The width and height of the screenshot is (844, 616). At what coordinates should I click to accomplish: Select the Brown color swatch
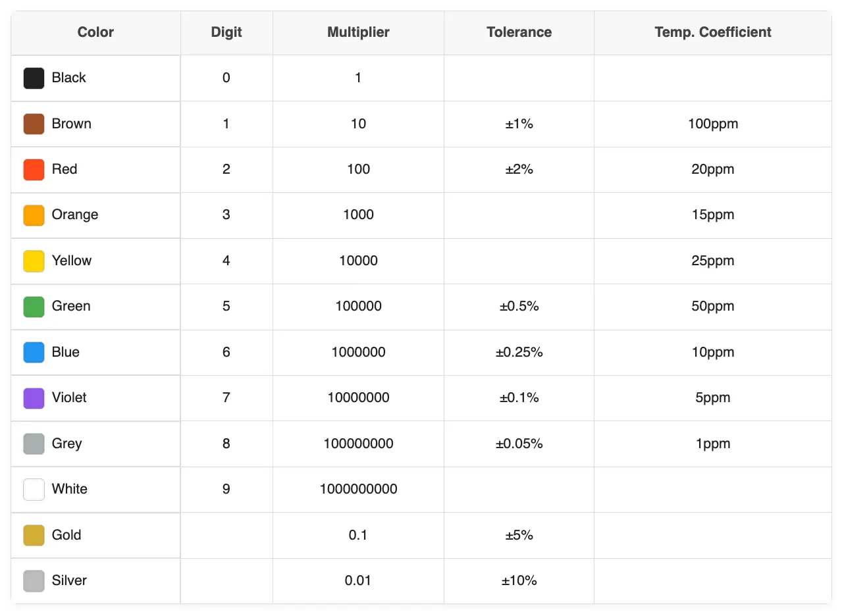click(x=34, y=124)
